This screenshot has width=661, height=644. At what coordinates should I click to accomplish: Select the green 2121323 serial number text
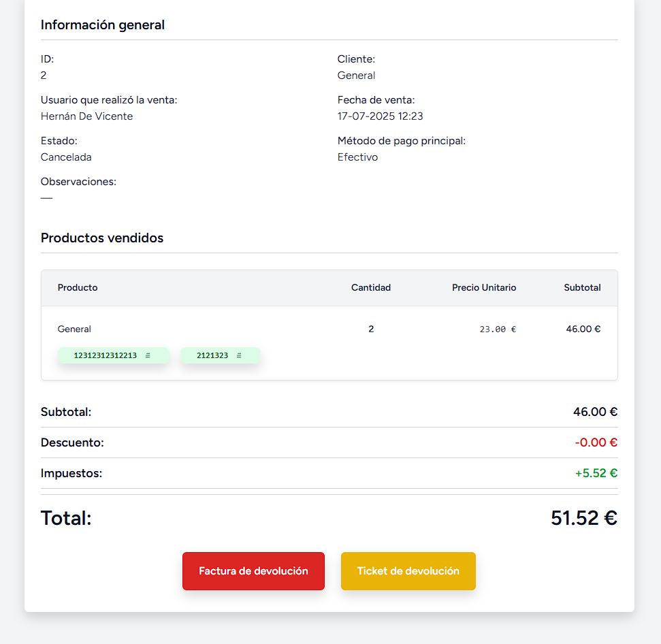click(212, 355)
